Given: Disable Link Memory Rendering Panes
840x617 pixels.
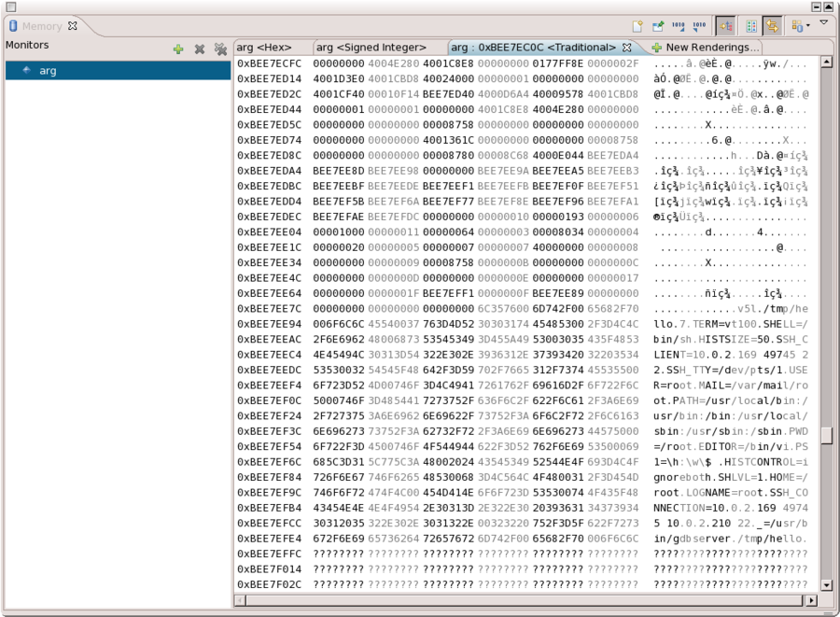Looking at the screenshot, I should (x=773, y=25).
